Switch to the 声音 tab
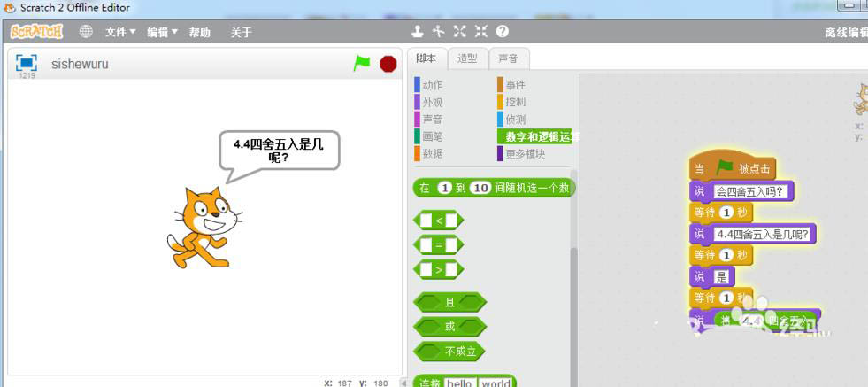The width and height of the screenshot is (868, 387). coord(509,58)
